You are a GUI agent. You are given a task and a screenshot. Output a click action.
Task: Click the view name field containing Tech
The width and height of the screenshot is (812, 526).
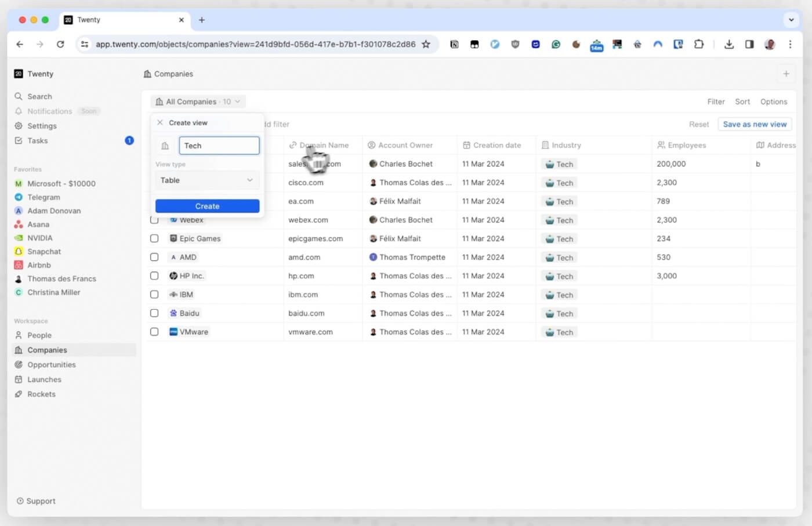tap(219, 146)
